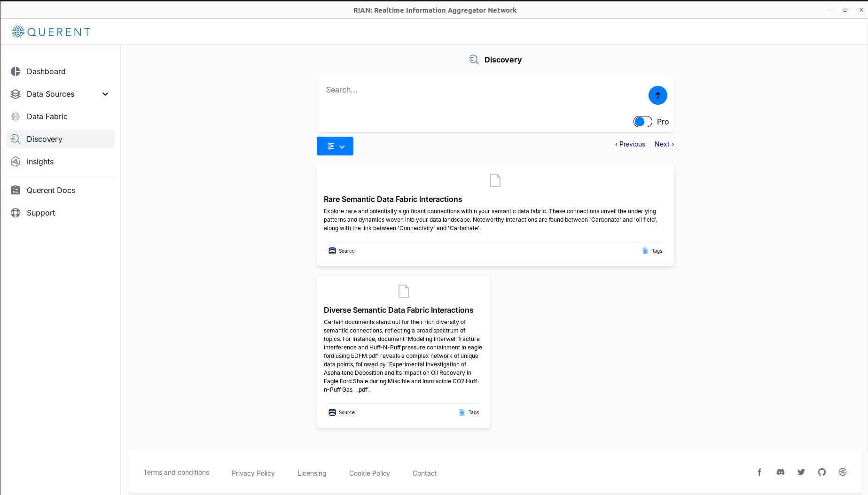The image size is (868, 495).
Task: Open Cookie Policy link
Action: 369,473
